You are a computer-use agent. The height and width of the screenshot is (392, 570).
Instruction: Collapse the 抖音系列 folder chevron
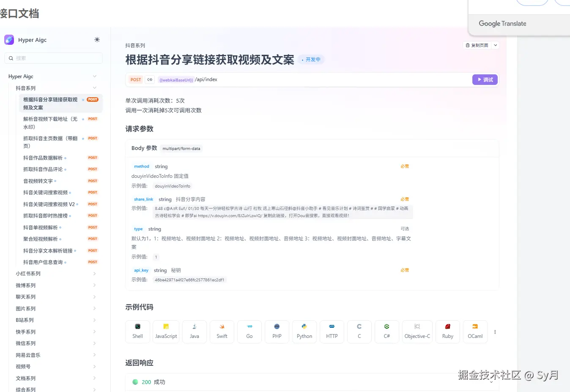[95, 88]
